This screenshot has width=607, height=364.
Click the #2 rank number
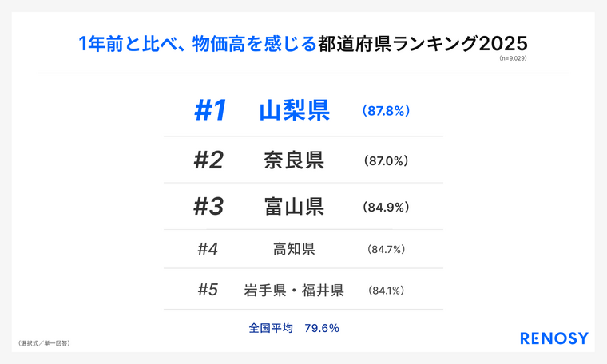click(x=208, y=160)
